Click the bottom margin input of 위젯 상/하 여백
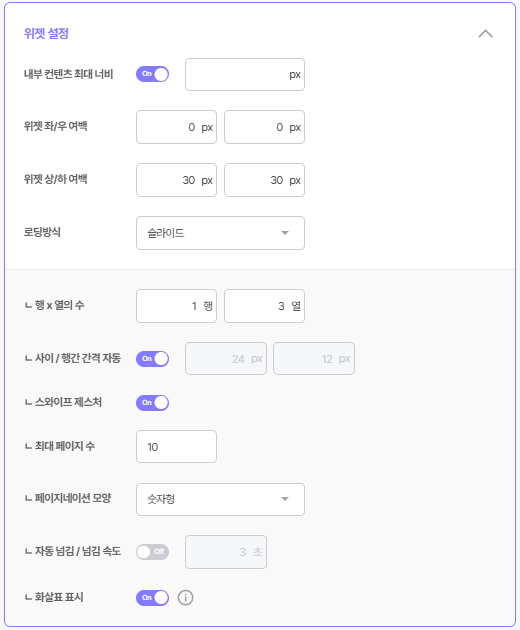Viewport: 520px width, 630px height. [264, 180]
